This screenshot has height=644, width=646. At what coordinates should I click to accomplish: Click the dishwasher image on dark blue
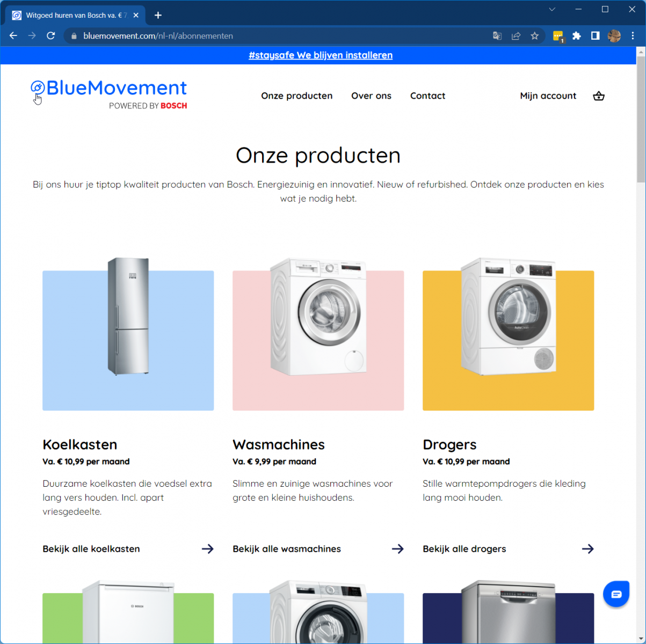click(x=509, y=612)
